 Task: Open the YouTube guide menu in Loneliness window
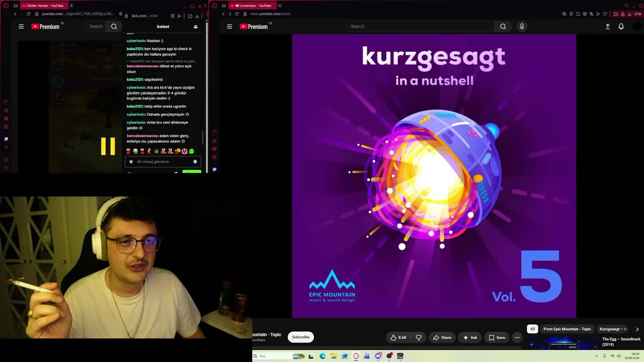coord(229,27)
